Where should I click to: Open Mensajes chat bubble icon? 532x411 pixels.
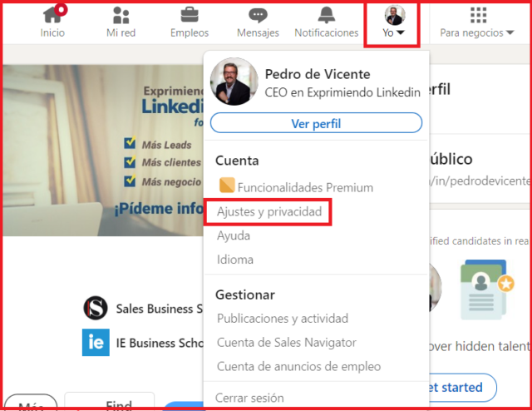(x=258, y=16)
